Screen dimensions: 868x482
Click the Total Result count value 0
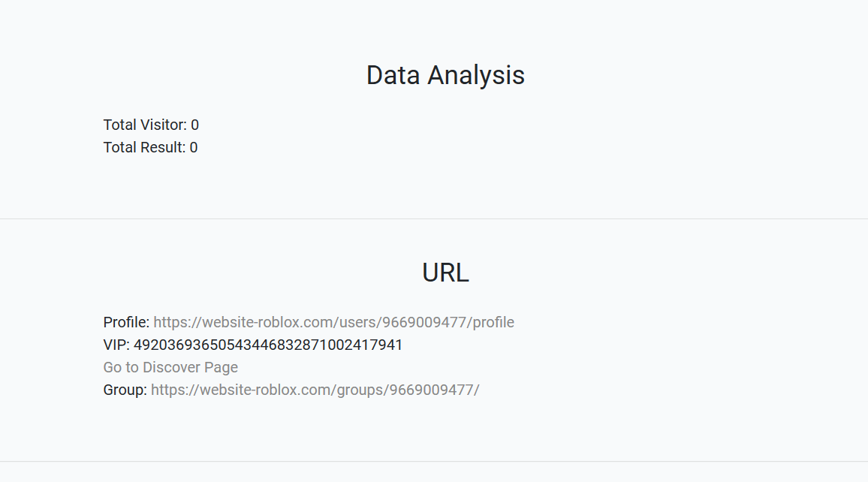coord(194,147)
